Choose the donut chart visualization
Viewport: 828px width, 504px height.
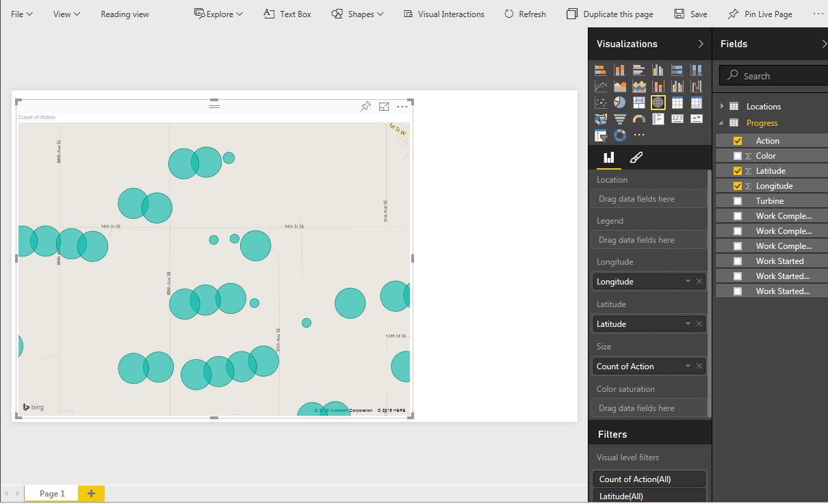click(619, 135)
